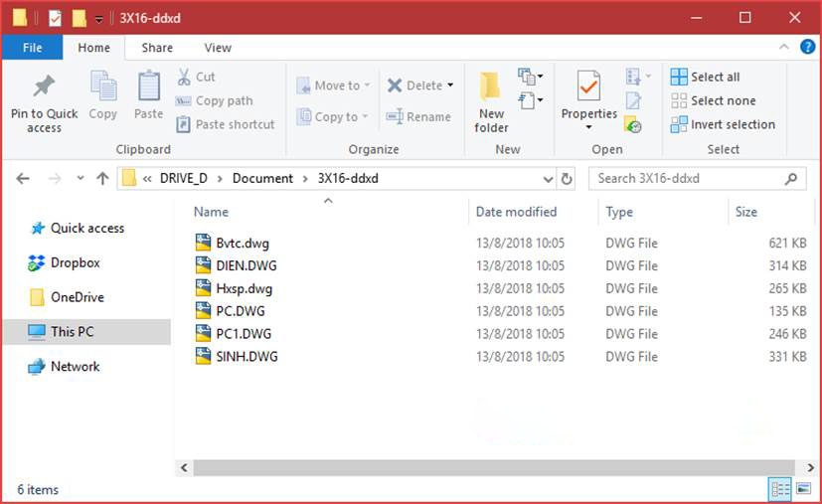The height and width of the screenshot is (504, 822).
Task: Switch to the Home tab
Action: coord(93,48)
